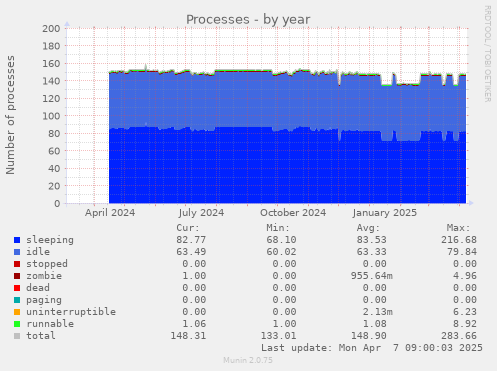Click the 'October 2024' axis label
Image resolution: width=497 pixels, height=371 pixels.
point(293,213)
